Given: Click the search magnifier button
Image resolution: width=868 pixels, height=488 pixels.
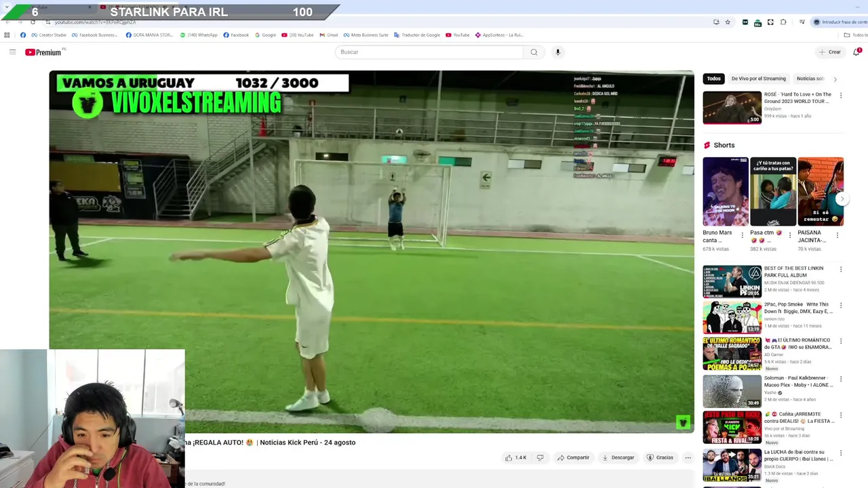Looking at the screenshot, I should pos(534,52).
